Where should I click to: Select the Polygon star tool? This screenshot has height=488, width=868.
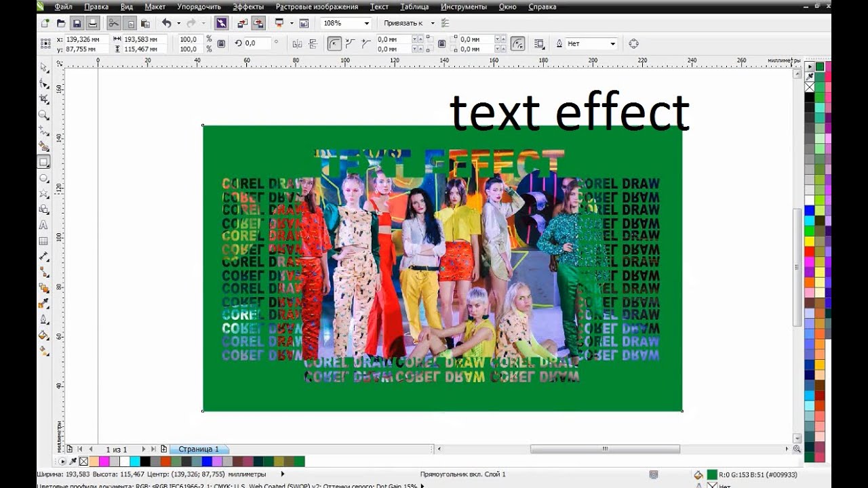tap(44, 194)
